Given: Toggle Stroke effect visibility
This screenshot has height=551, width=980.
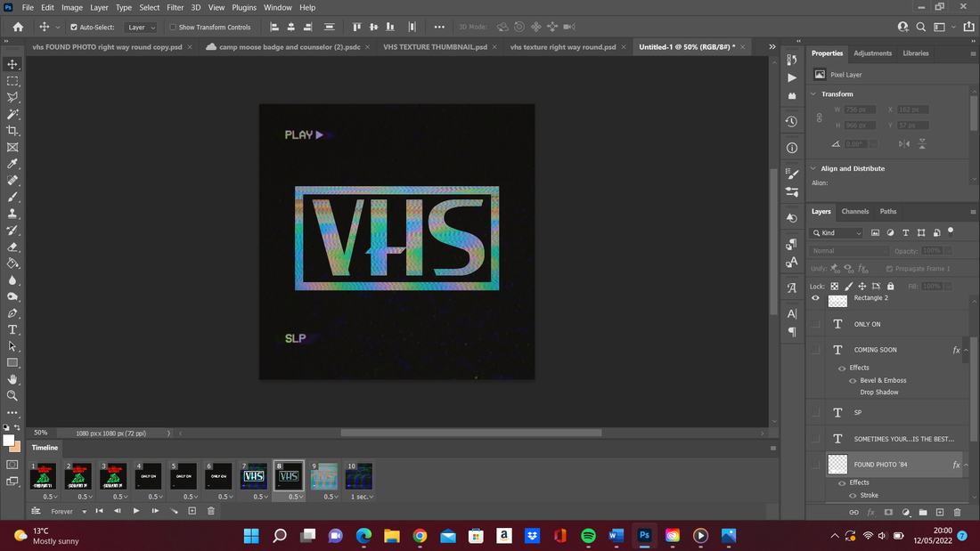Looking at the screenshot, I should (853, 496).
